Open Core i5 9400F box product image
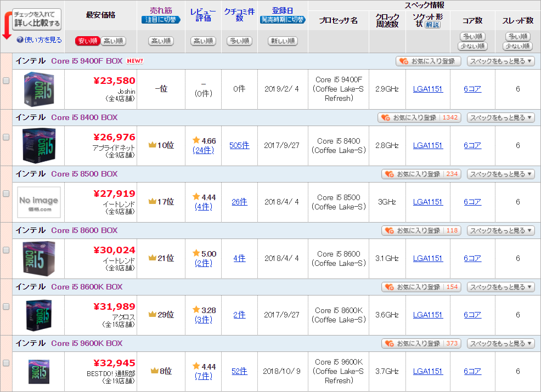The width and height of the screenshot is (541, 392). [x=38, y=89]
